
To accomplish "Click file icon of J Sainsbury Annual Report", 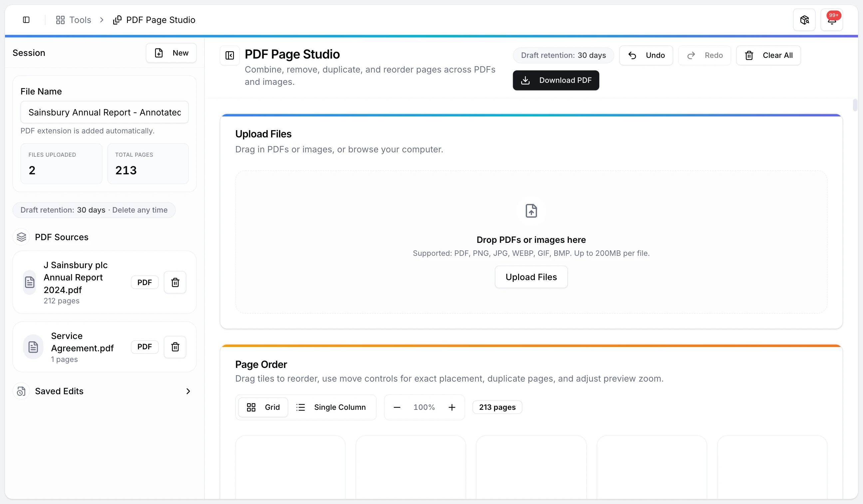I will pyautogui.click(x=30, y=282).
